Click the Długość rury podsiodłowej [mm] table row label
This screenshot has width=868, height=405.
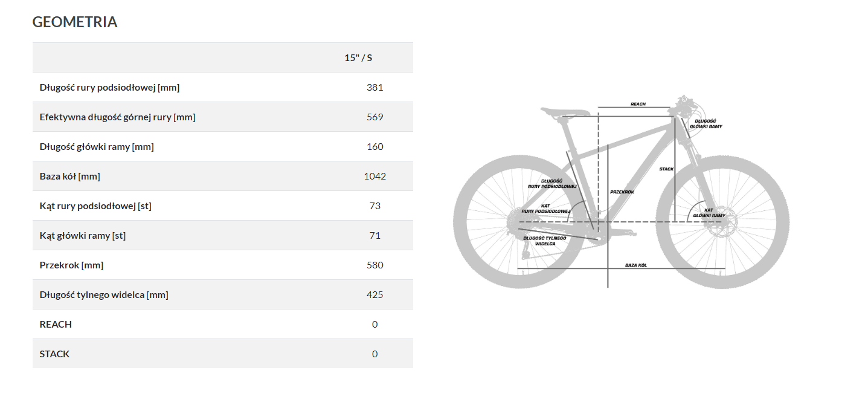(x=109, y=87)
